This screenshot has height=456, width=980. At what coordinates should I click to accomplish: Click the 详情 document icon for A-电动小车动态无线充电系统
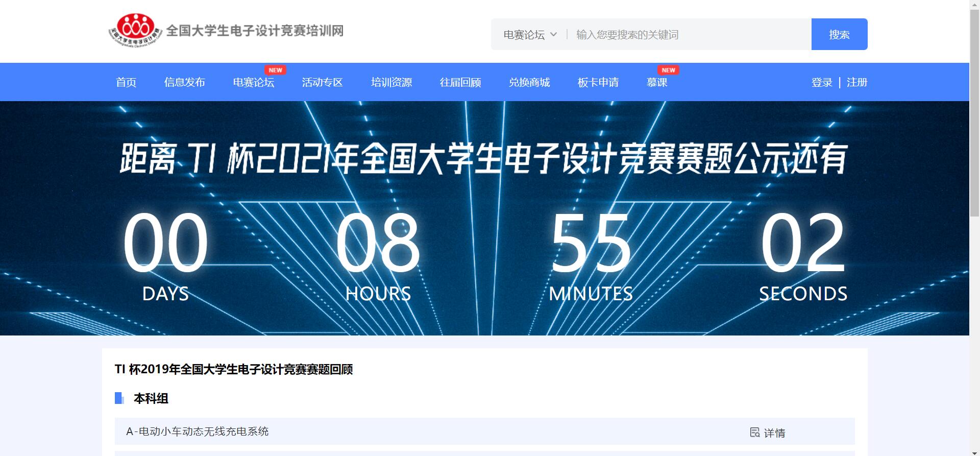755,433
